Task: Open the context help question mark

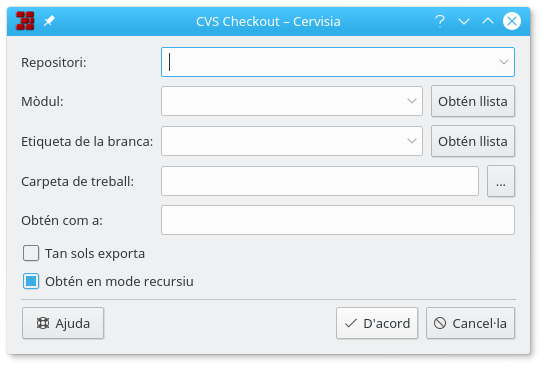Action: (x=440, y=21)
